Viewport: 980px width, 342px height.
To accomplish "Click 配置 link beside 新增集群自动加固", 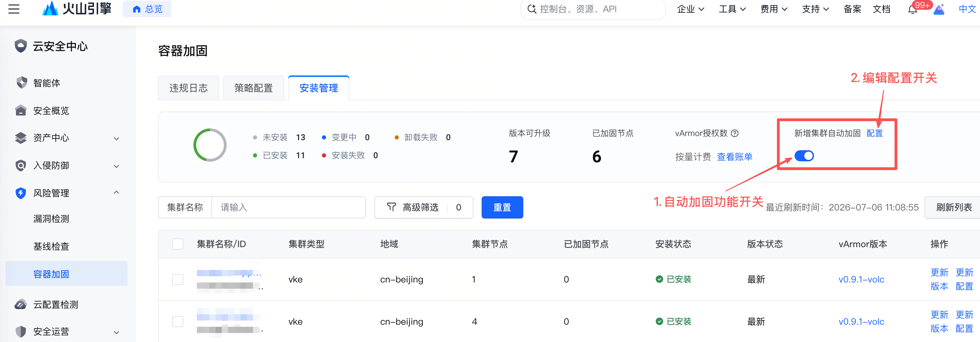I will (875, 133).
